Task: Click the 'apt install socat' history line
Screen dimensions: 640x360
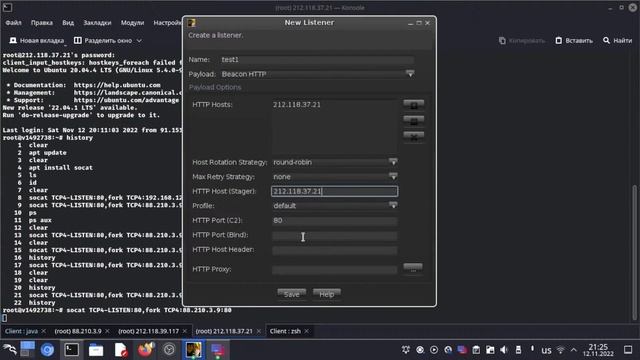Action: 60,167
